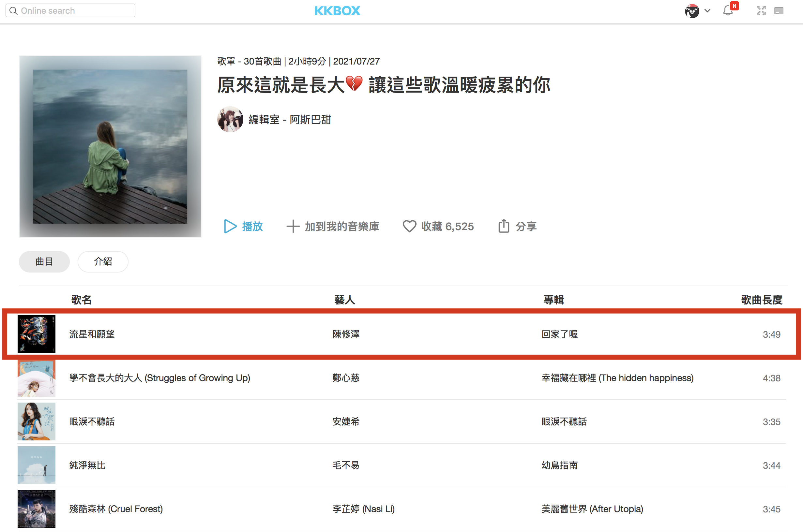Click the mini player window icon
Image resolution: width=803 pixels, height=532 pixels.
pos(779,11)
